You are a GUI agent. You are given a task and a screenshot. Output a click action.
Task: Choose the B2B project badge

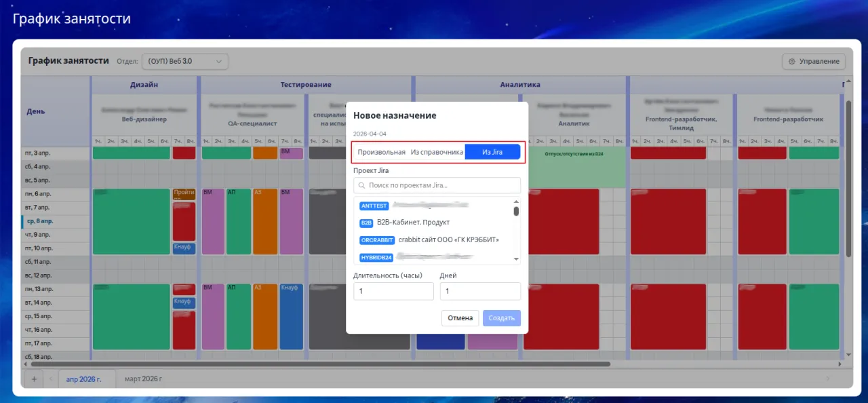coord(366,223)
